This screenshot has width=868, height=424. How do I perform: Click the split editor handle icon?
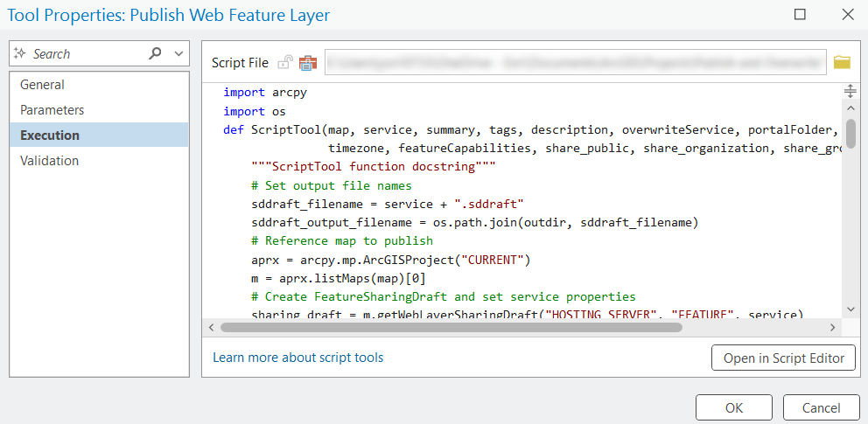pyautogui.click(x=850, y=91)
